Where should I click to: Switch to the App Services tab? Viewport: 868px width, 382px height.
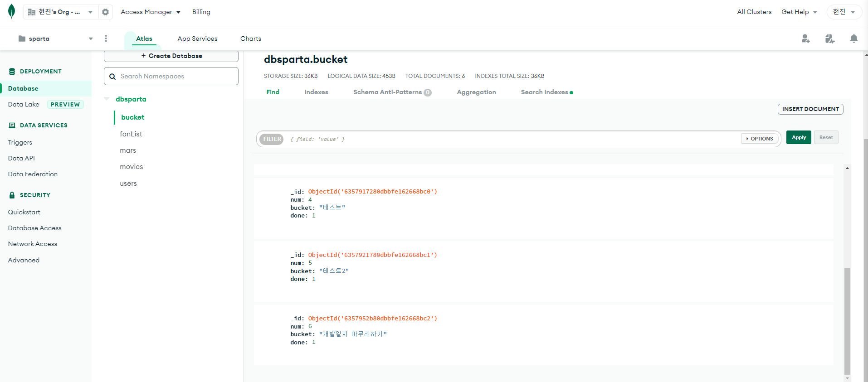click(197, 39)
